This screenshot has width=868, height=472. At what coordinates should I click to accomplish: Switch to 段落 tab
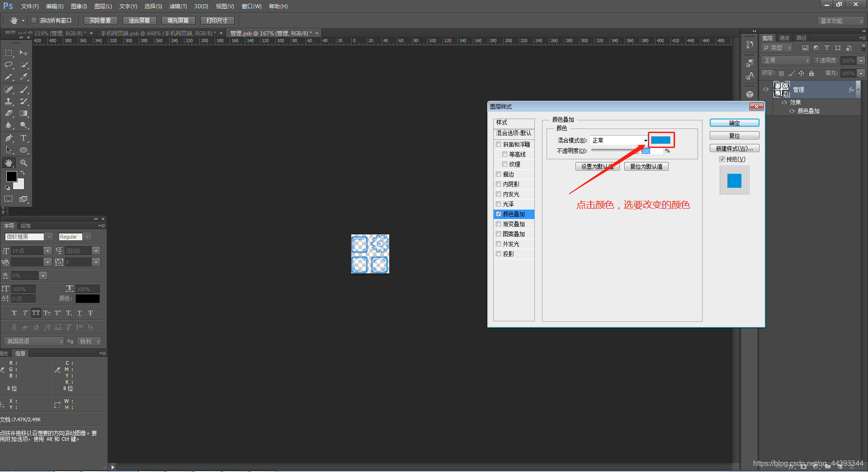pyautogui.click(x=26, y=226)
